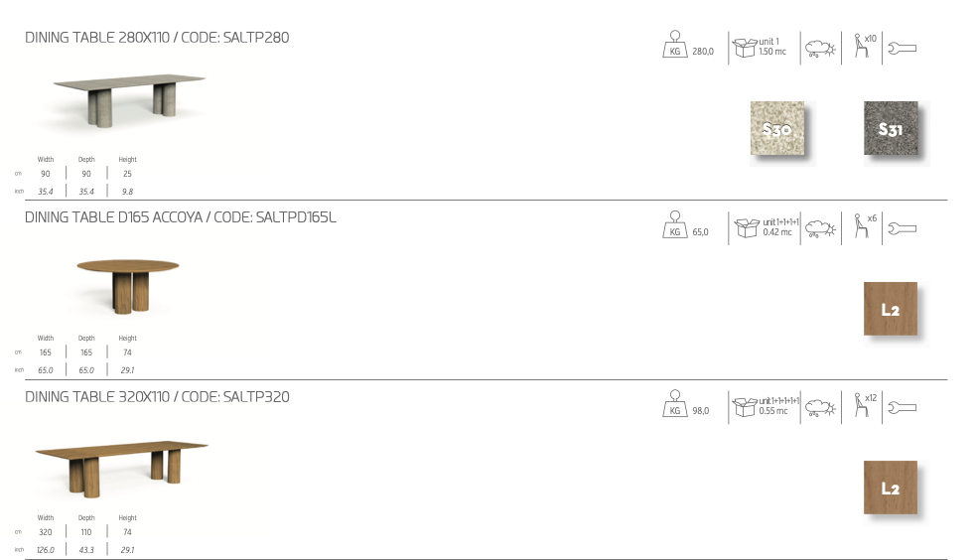Click the packaging box icon for SALTP280
The image size is (977, 560).
pos(744,48)
